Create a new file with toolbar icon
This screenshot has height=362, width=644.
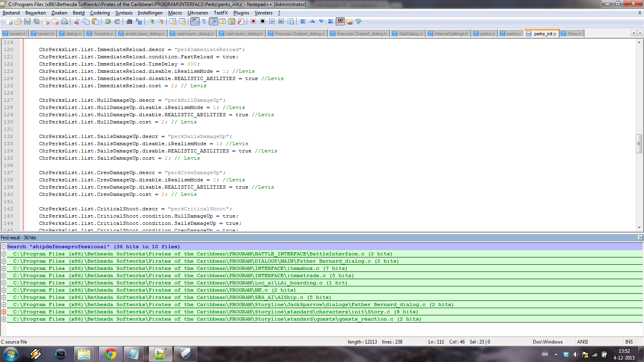[x=9, y=21]
